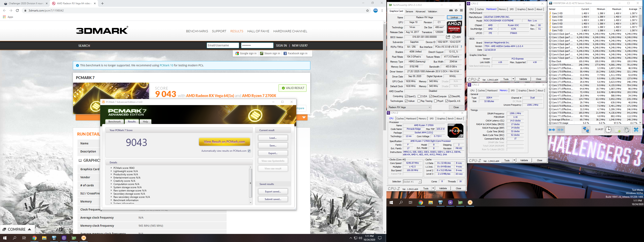644x242 pixels.
Task: Toggle the DirectML checkbox
Action: 450,96
